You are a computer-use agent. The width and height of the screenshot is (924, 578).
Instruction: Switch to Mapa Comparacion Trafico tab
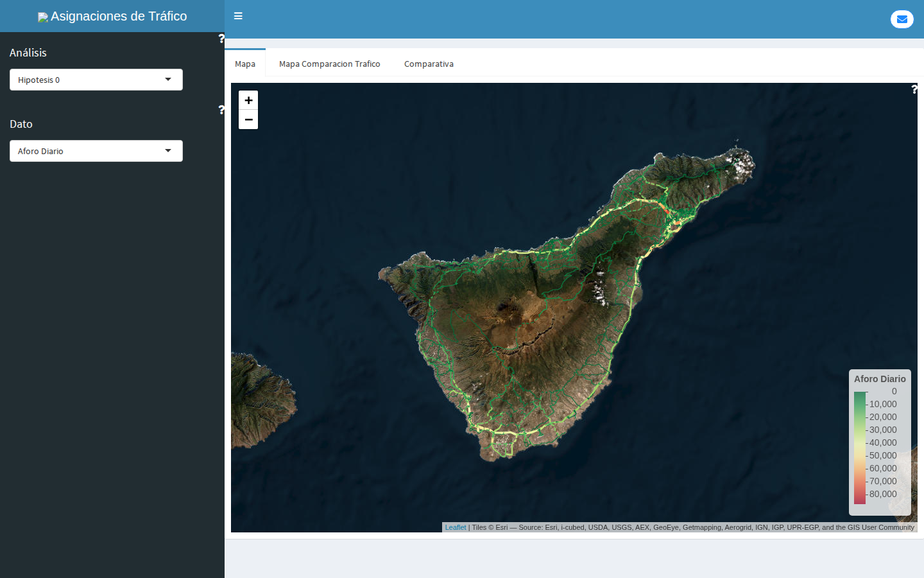(330, 64)
